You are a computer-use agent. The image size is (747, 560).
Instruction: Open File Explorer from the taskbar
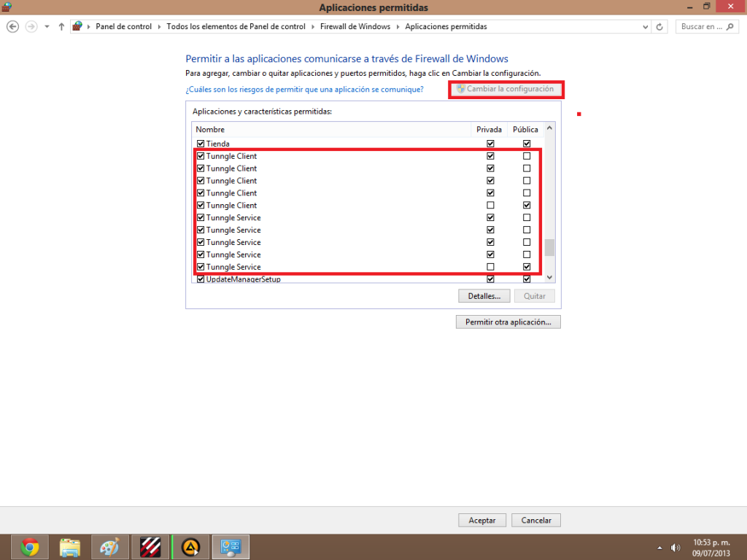(x=69, y=547)
